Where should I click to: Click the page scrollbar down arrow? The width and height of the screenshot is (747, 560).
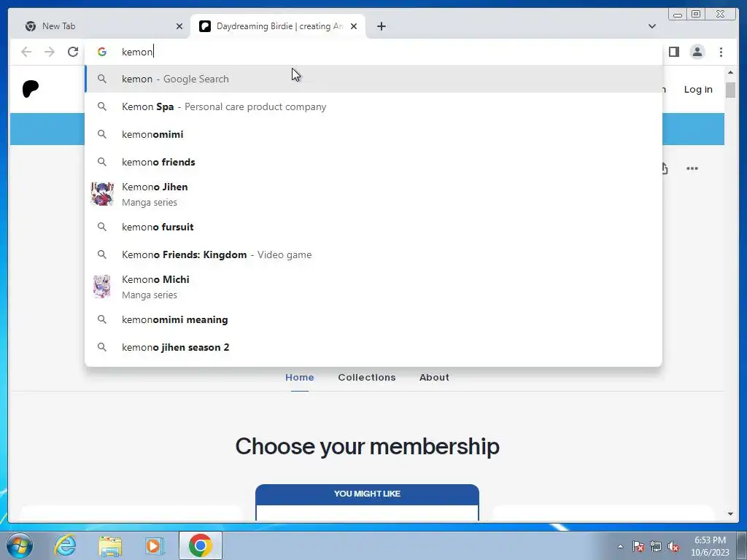pos(730,514)
